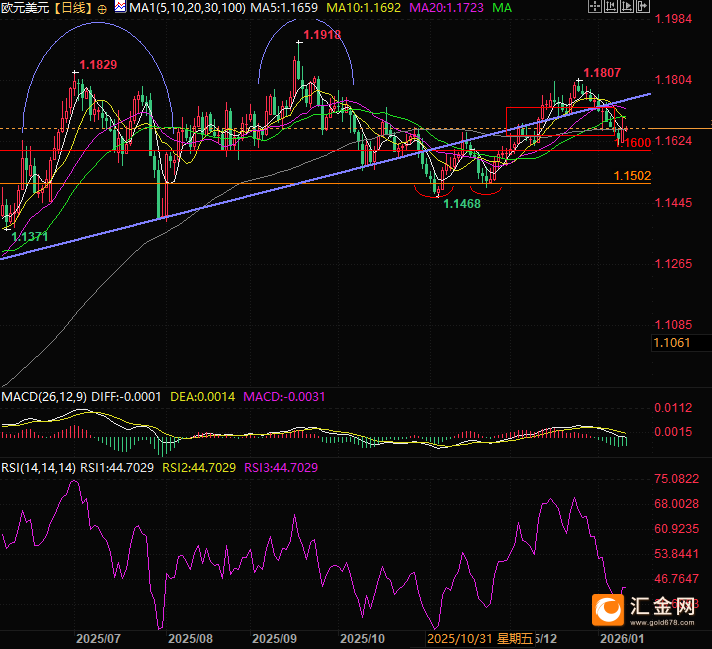Click the orange circle icon beside 日线

[x=102, y=7]
